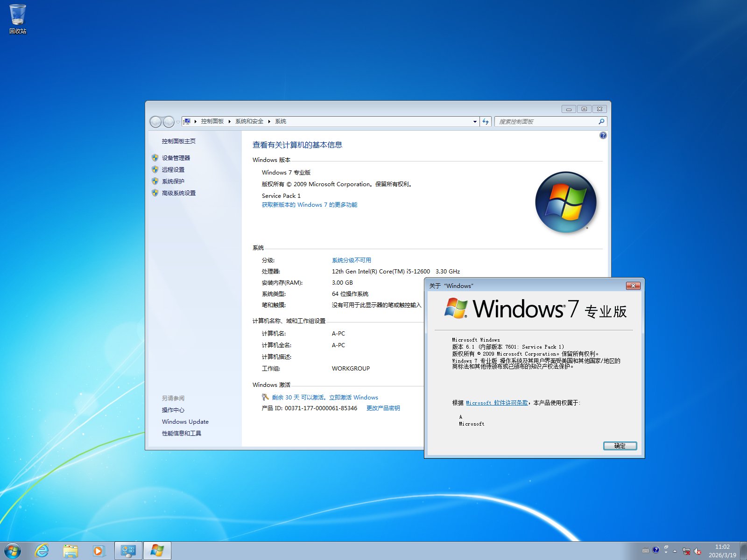This screenshot has width=747, height=560.
Task: Click the 64 位操作系统 value text
Action: coord(350,294)
